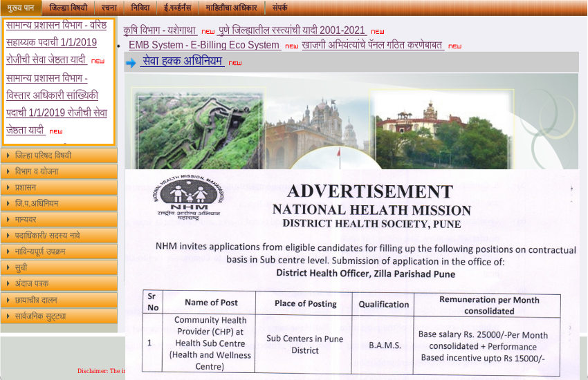Click the 'new' badge after सेवा हक्क अधिनियम
Image resolution: width=588 pixels, height=380 pixels.
tap(235, 63)
